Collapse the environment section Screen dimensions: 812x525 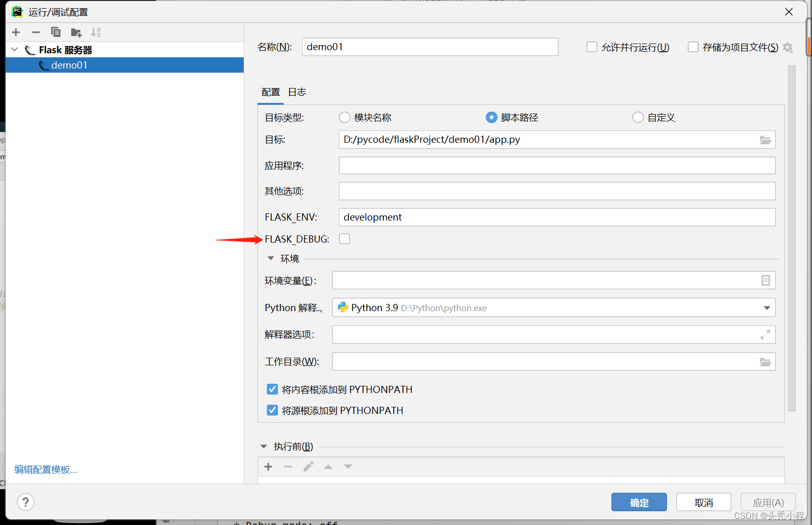click(271, 258)
